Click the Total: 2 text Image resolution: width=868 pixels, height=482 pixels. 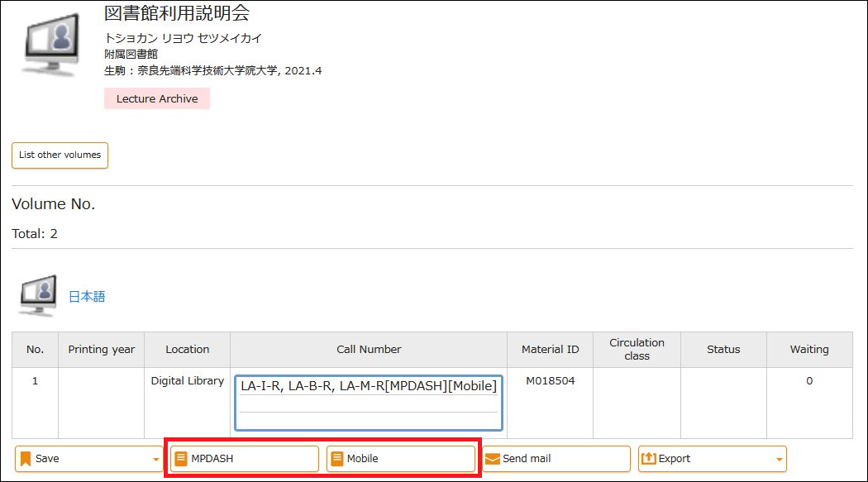[x=35, y=234]
